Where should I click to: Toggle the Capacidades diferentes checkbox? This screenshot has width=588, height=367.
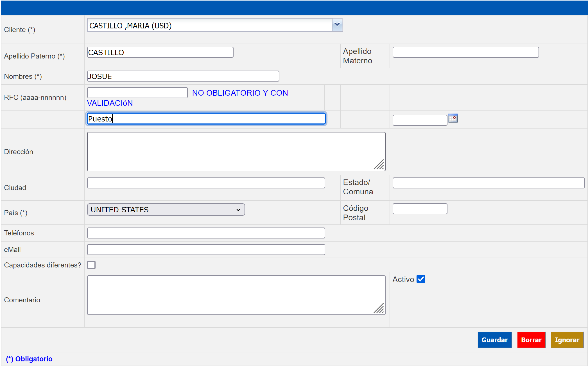tap(91, 265)
